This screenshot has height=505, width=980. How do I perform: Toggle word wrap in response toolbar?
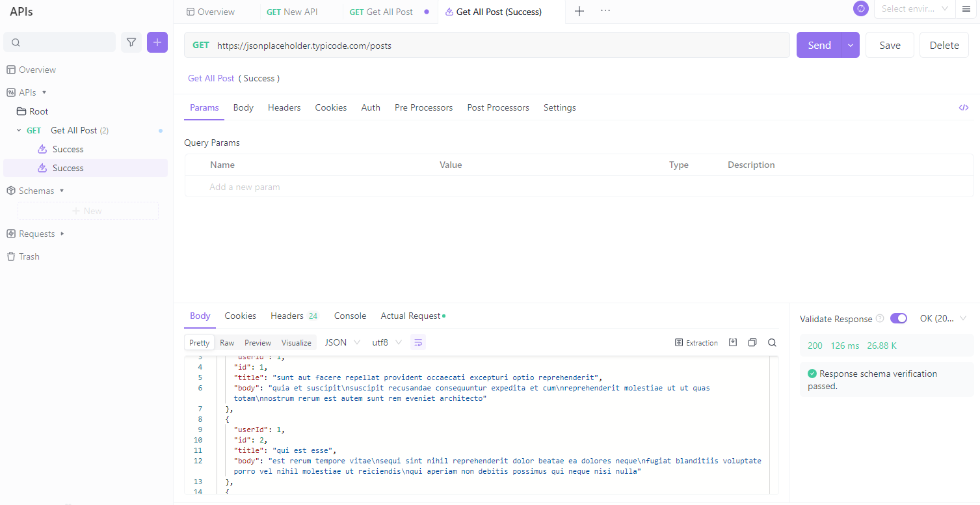pyautogui.click(x=418, y=342)
